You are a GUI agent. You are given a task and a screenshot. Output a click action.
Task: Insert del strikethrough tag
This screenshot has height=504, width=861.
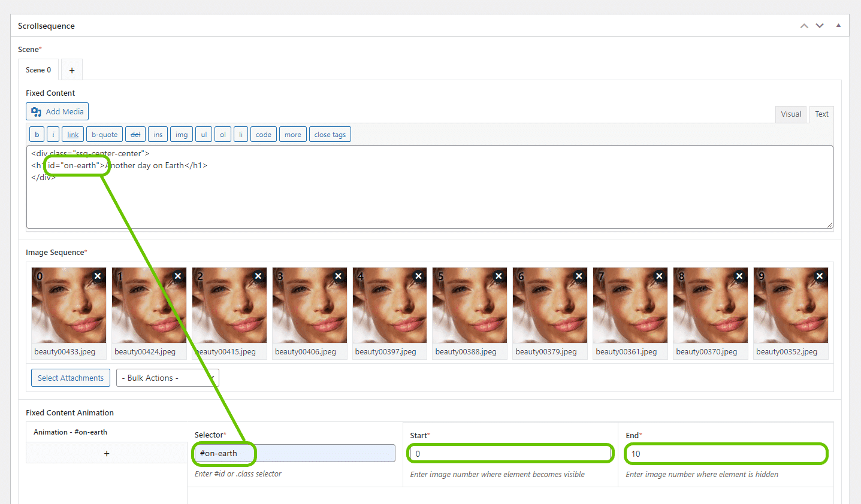click(135, 135)
